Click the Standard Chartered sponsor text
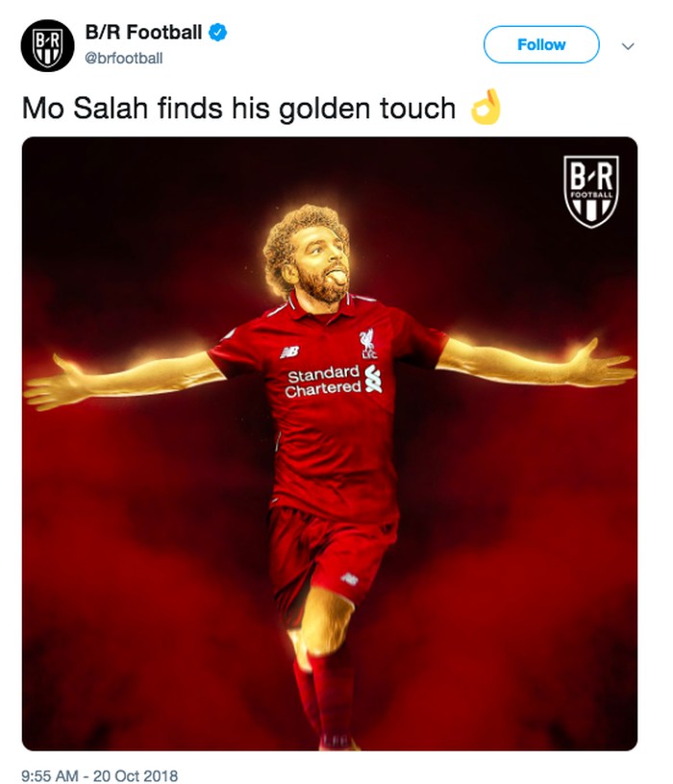The image size is (673, 784). [323, 381]
